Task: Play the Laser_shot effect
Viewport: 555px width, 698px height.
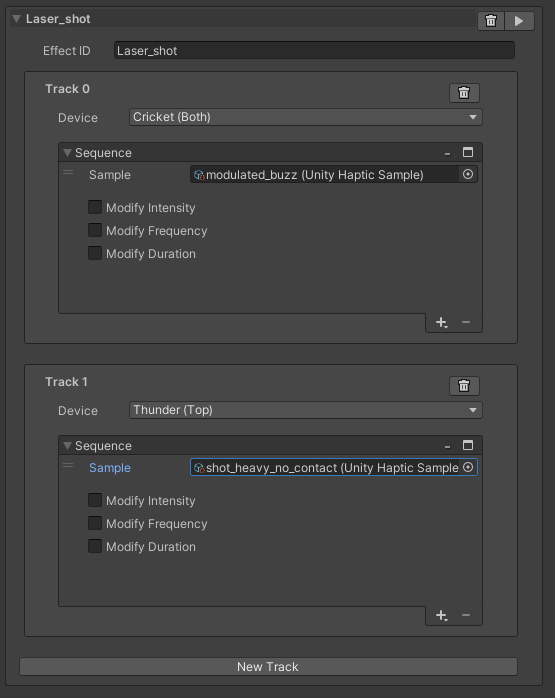Action: 519,20
